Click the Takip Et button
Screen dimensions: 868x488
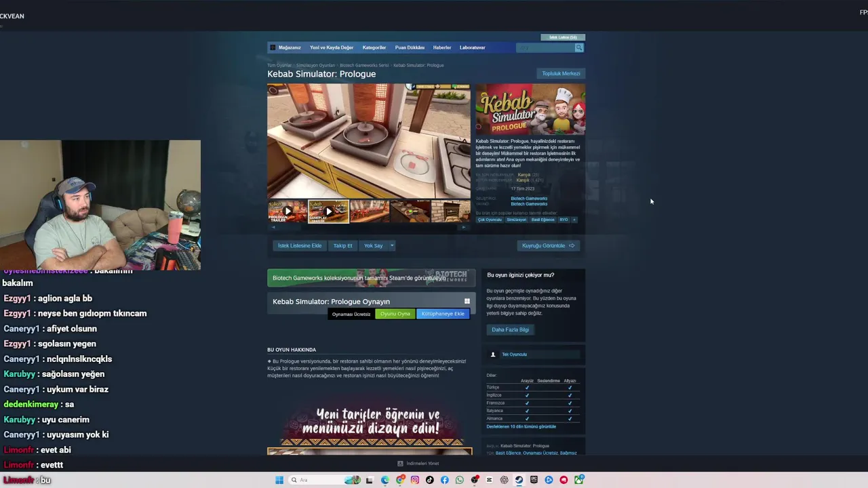tap(343, 245)
